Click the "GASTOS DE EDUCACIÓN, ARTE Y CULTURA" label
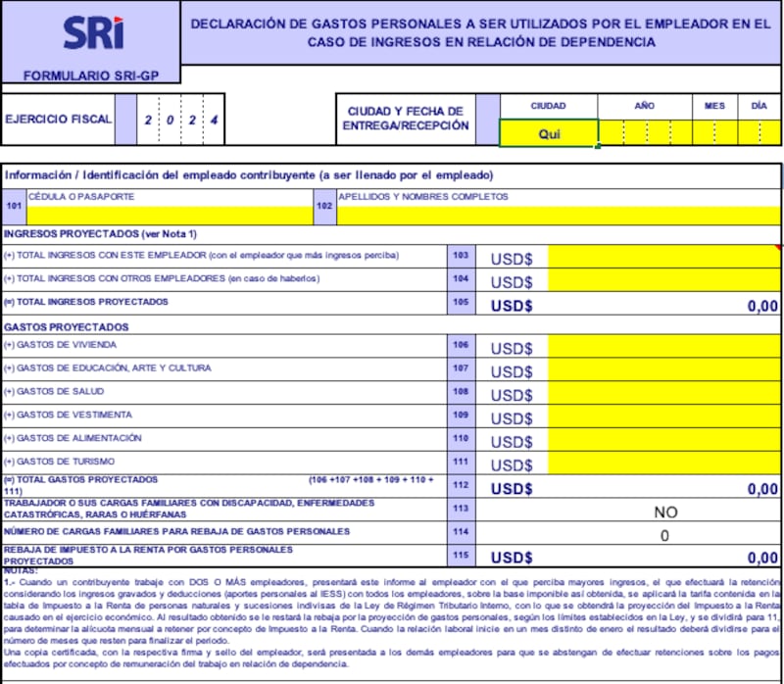The image size is (784, 684). click(108, 368)
